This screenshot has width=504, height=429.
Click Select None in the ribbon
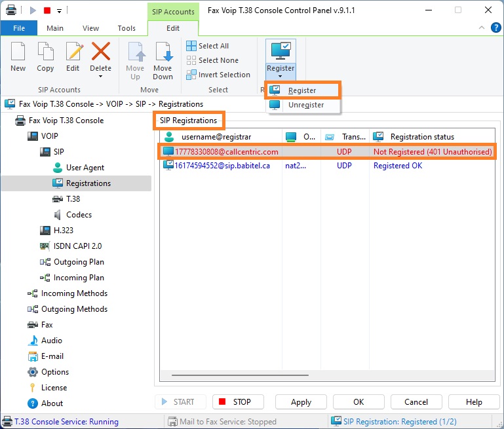[212, 60]
